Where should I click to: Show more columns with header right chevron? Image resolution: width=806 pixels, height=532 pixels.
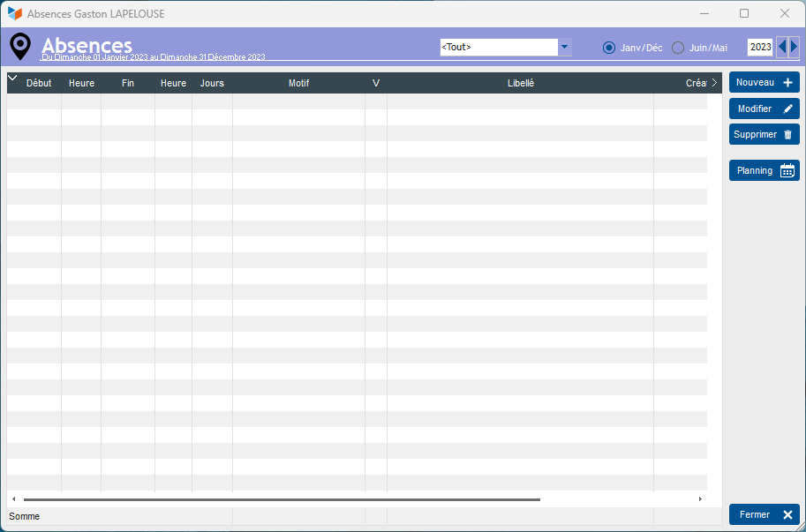coord(714,83)
